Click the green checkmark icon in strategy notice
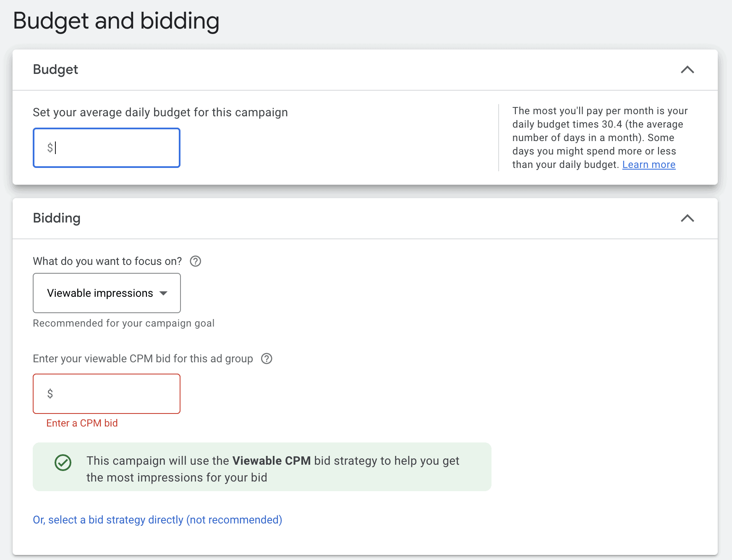The image size is (732, 560). pos(63,463)
